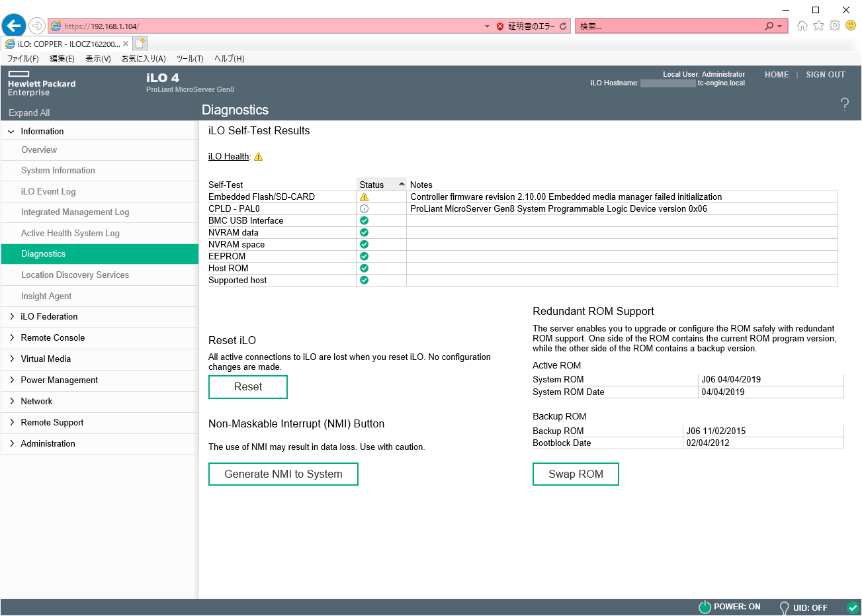Click the Swap ROM button
The height and width of the screenshot is (616, 862).
(x=576, y=474)
